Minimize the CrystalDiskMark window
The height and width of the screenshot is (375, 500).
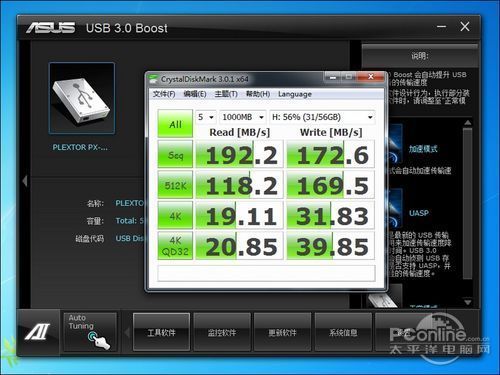[x=332, y=77]
